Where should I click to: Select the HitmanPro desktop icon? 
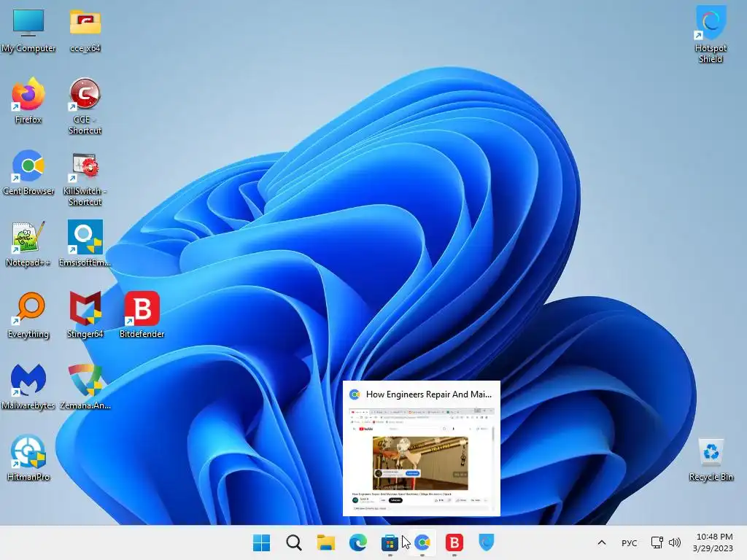[28, 458]
